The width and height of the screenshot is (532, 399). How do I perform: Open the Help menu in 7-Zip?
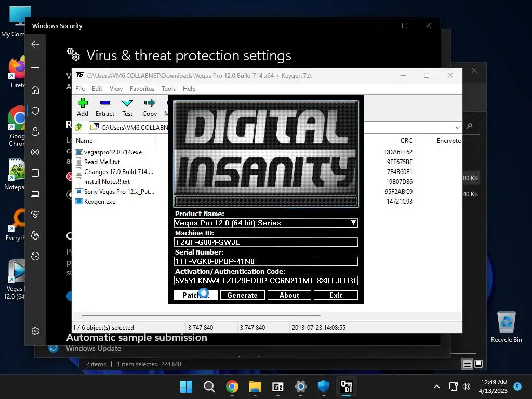tap(189, 88)
